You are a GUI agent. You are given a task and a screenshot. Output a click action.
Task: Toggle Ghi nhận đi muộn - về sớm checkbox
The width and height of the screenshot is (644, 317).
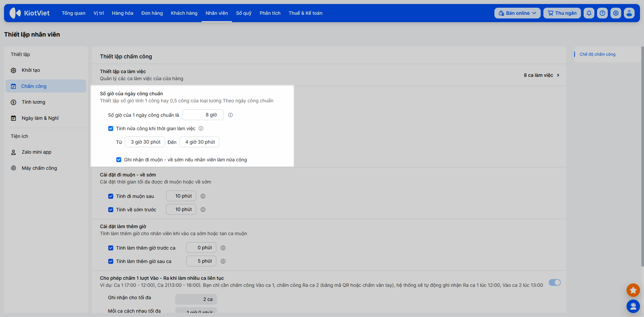[119, 160]
